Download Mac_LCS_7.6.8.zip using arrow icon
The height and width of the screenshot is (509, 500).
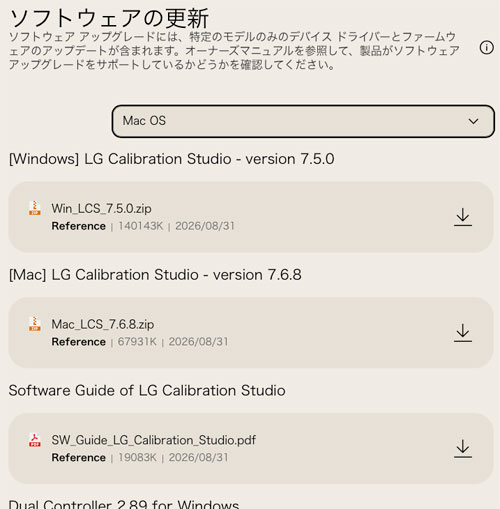click(463, 333)
